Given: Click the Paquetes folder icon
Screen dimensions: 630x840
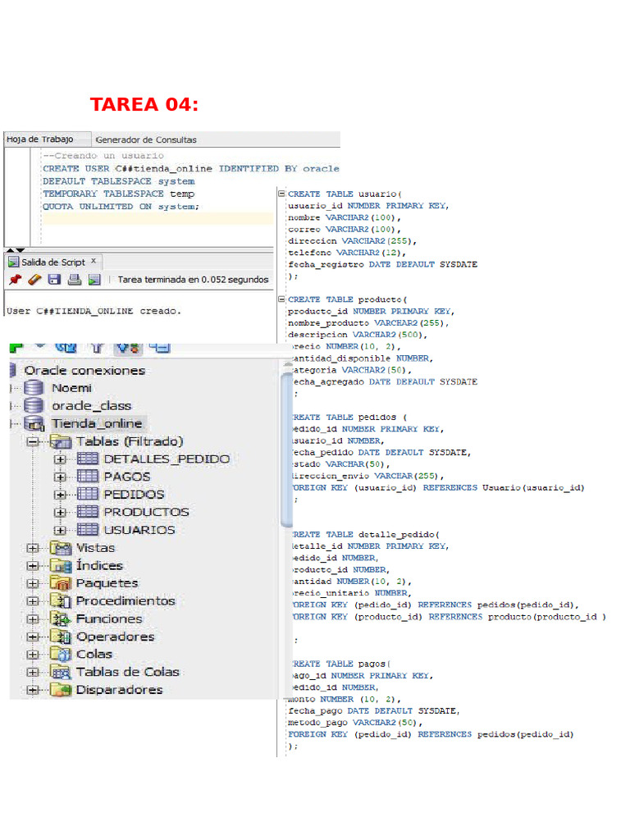Looking at the screenshot, I should (x=61, y=583).
